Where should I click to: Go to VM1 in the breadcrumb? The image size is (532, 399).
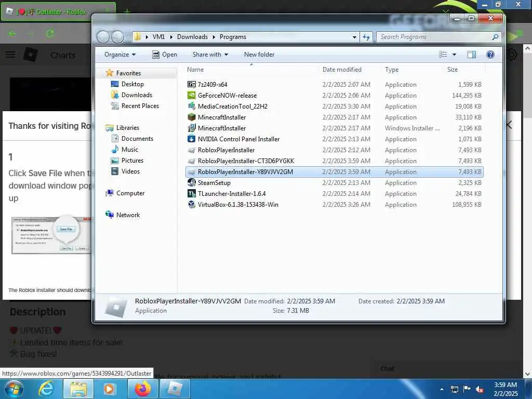tap(158, 37)
